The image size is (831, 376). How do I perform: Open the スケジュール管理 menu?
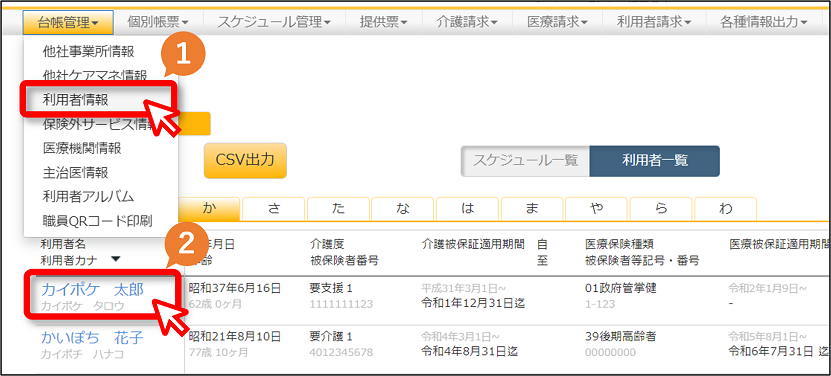point(274,22)
